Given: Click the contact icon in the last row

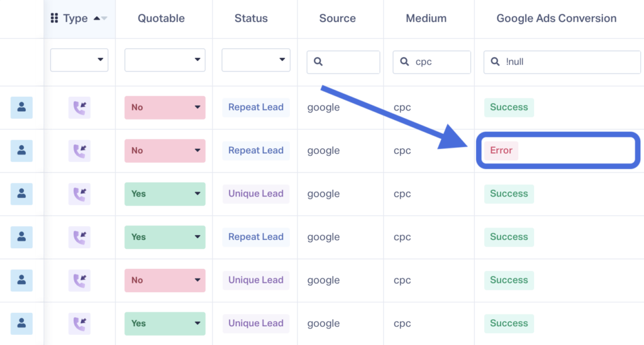Looking at the screenshot, I should (21, 324).
